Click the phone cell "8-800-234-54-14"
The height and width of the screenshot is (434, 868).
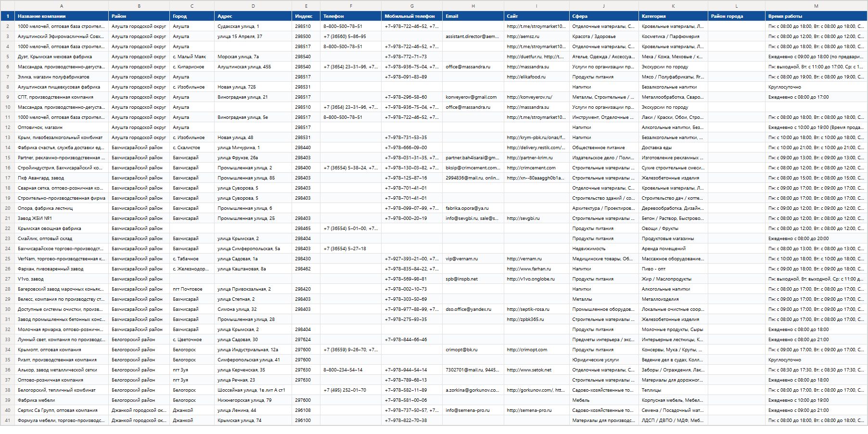(x=351, y=370)
